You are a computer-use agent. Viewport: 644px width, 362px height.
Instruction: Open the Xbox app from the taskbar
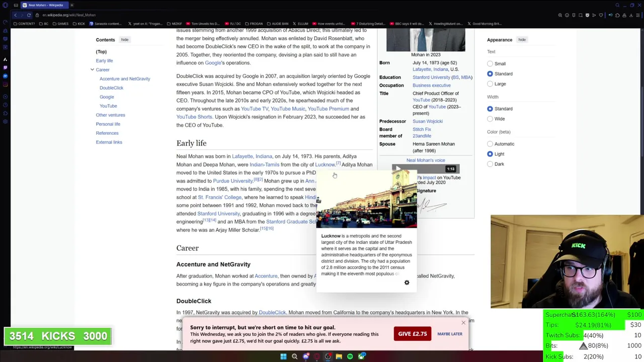click(x=361, y=356)
